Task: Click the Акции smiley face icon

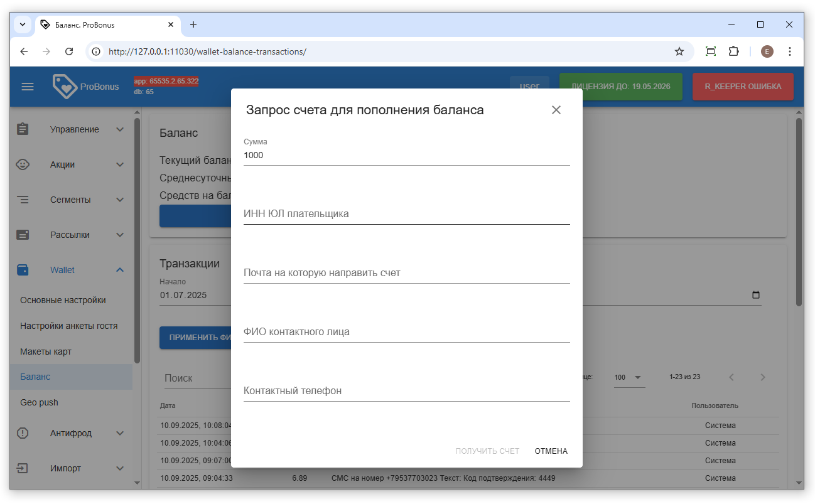Action: coord(23,164)
